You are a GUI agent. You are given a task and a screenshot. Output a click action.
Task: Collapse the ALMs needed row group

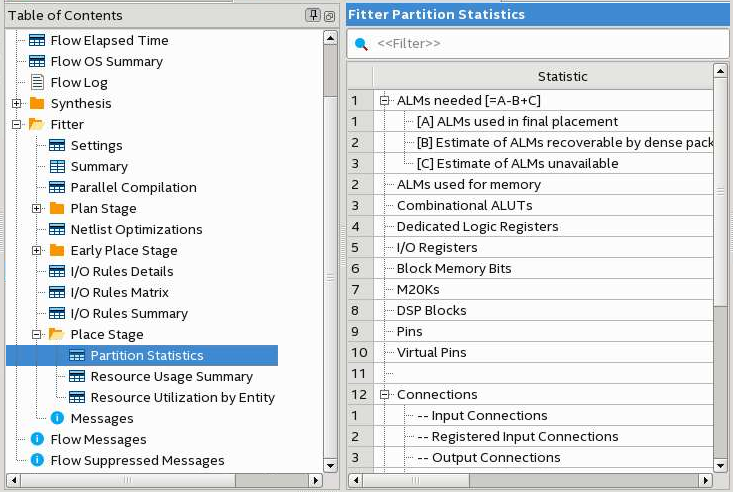click(385, 100)
